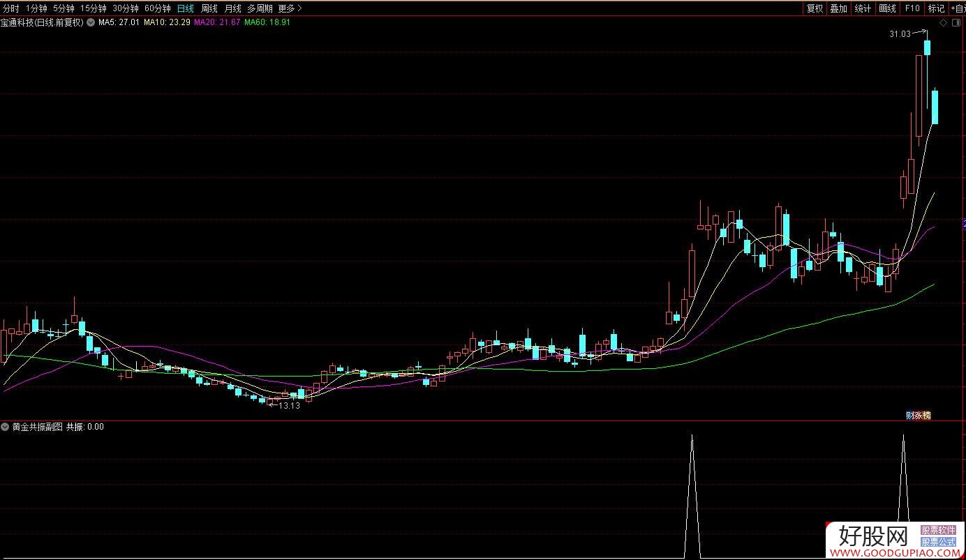Select the 1分钟 period tab
The image size is (966, 560).
(x=36, y=8)
